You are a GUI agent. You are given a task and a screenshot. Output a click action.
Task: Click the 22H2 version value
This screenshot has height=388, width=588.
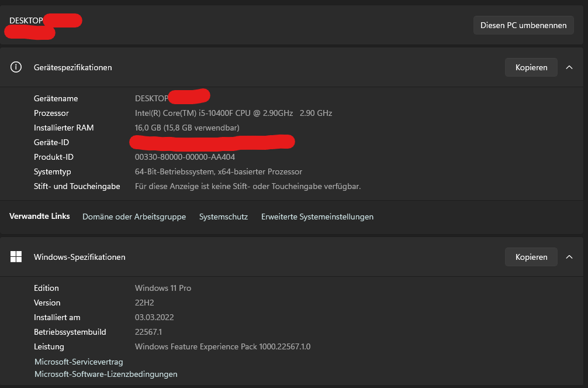tap(144, 303)
